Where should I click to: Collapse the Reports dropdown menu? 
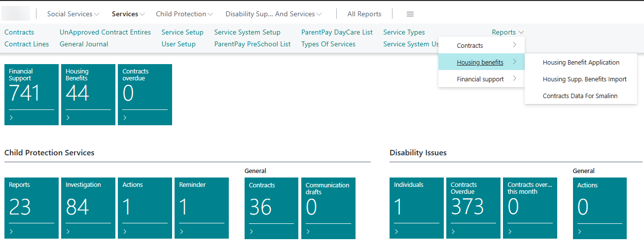pyautogui.click(x=507, y=32)
